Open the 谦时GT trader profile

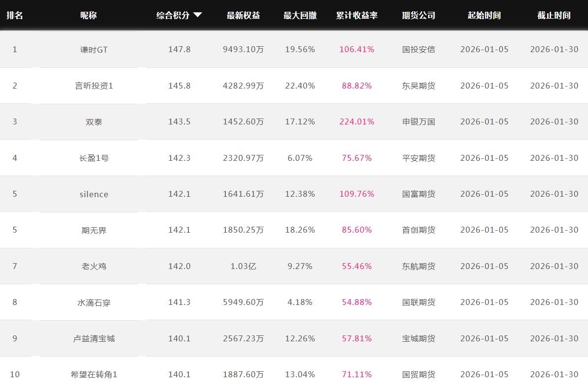click(x=93, y=50)
